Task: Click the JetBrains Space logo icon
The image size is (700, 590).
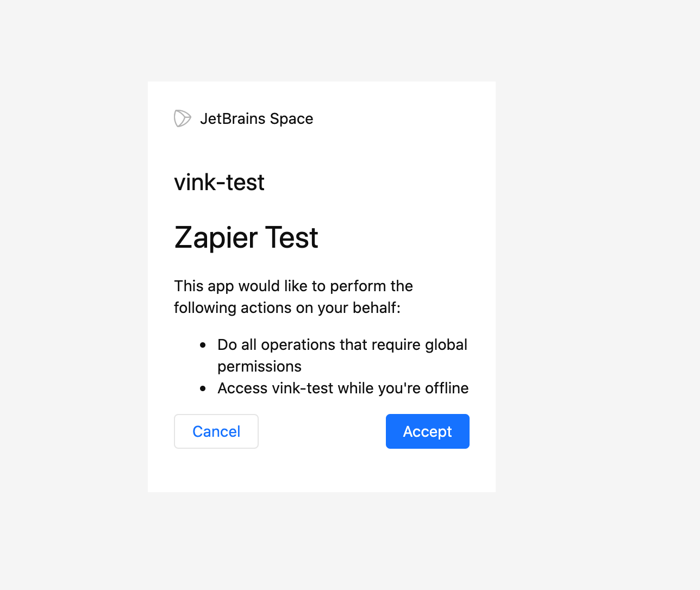Action: 182,118
